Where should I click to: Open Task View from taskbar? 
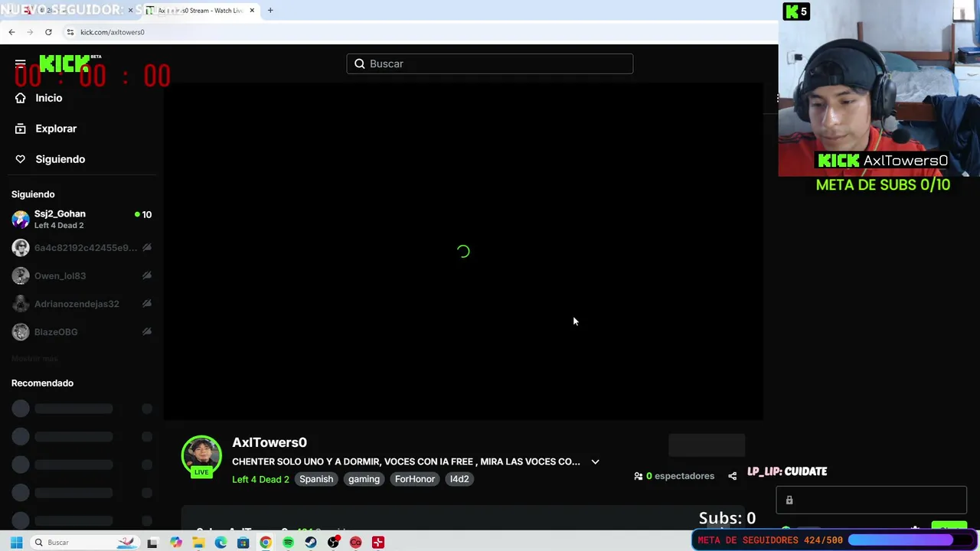152,543
